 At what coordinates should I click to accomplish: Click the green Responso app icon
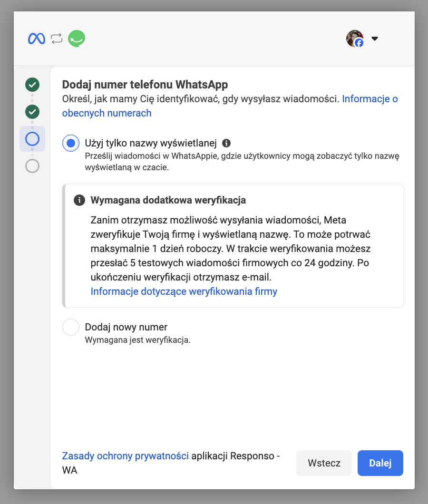pos(77,39)
